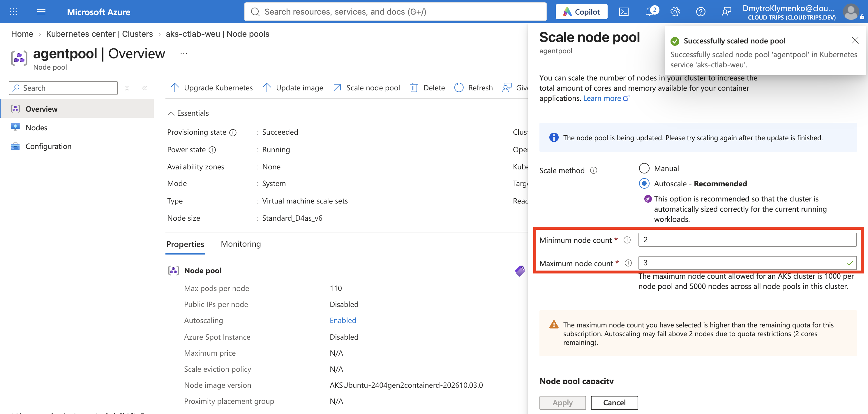Open the Learn more link
The height and width of the screenshot is (414, 868).
click(x=606, y=98)
